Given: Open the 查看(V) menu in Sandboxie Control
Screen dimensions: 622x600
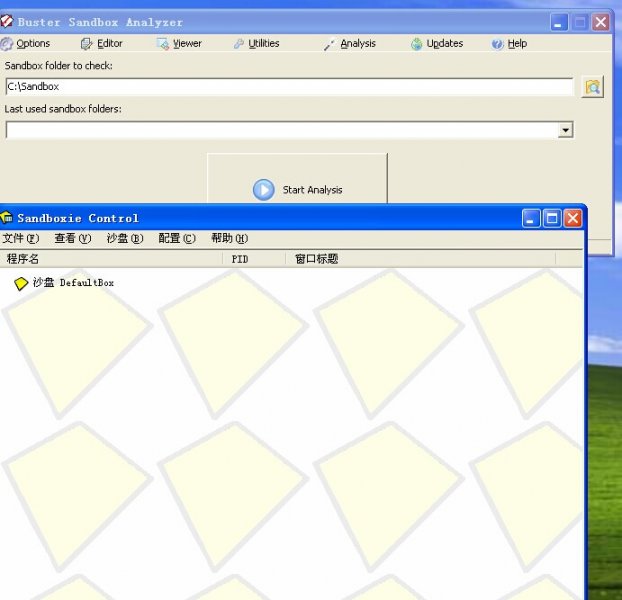Looking at the screenshot, I should click(73, 238).
